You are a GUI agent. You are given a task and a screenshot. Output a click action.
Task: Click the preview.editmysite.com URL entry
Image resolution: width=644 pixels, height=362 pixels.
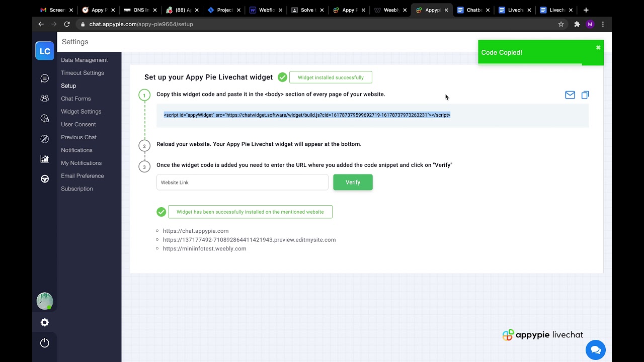coord(249,240)
